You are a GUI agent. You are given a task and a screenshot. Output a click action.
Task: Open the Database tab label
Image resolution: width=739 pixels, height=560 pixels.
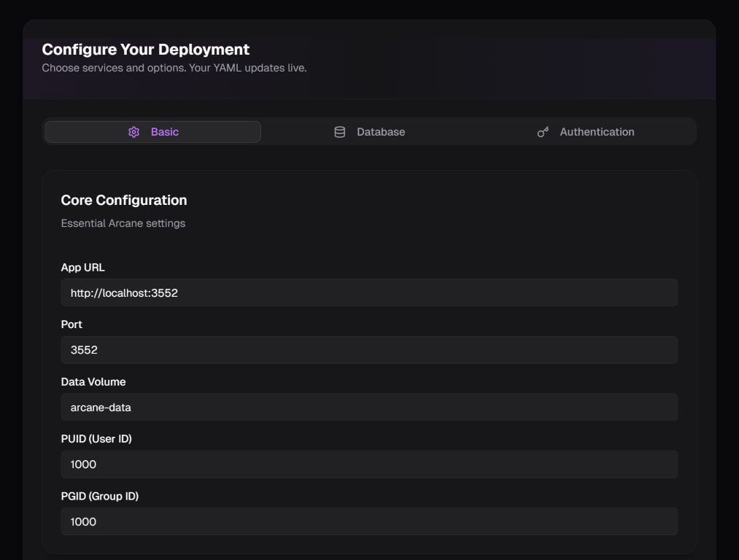click(381, 132)
